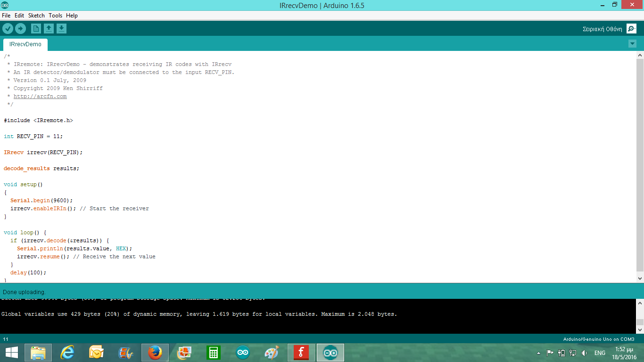Show hidden system tray icons arrow
This screenshot has height=362, width=644.
[539, 353]
